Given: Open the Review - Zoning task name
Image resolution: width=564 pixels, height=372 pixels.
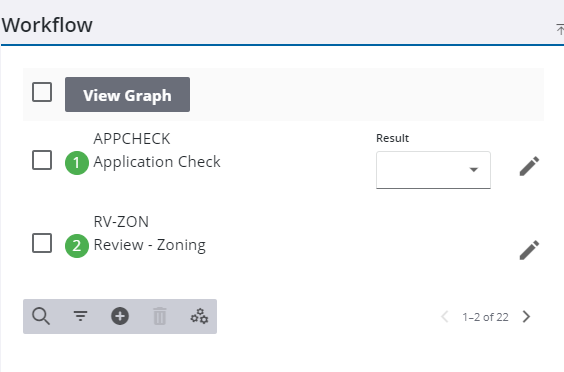Looking at the screenshot, I should (x=150, y=245).
